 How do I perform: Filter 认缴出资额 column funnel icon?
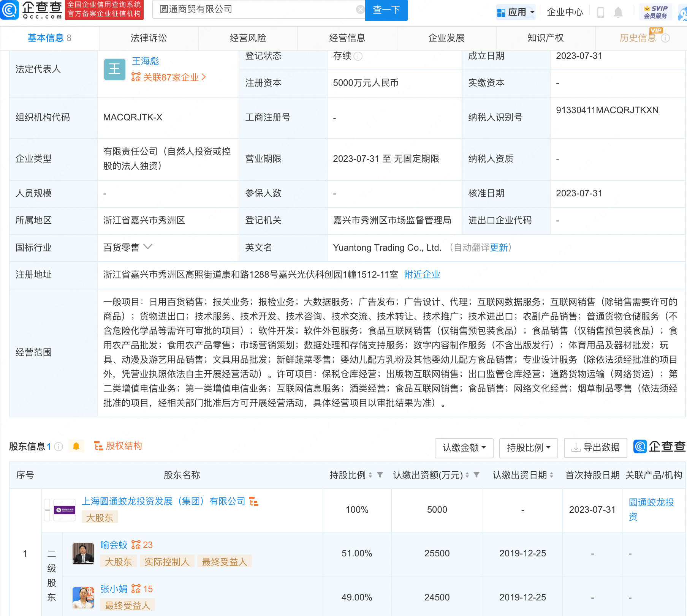(x=476, y=475)
